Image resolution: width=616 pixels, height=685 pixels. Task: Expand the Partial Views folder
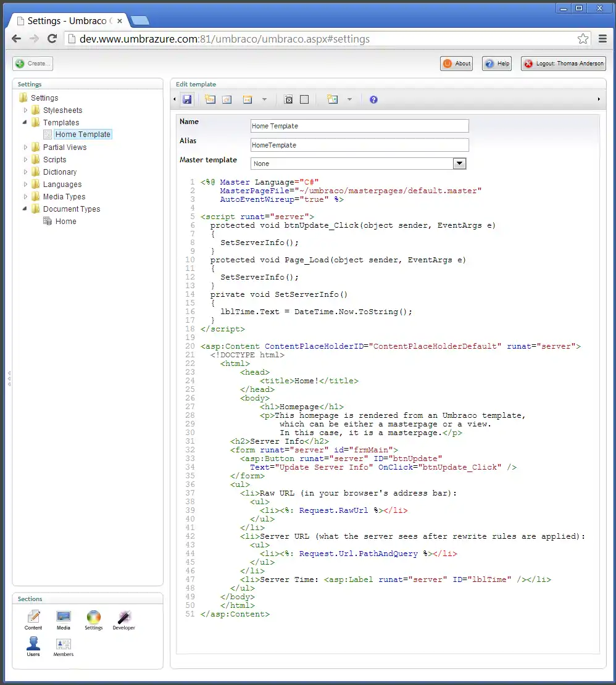25,147
